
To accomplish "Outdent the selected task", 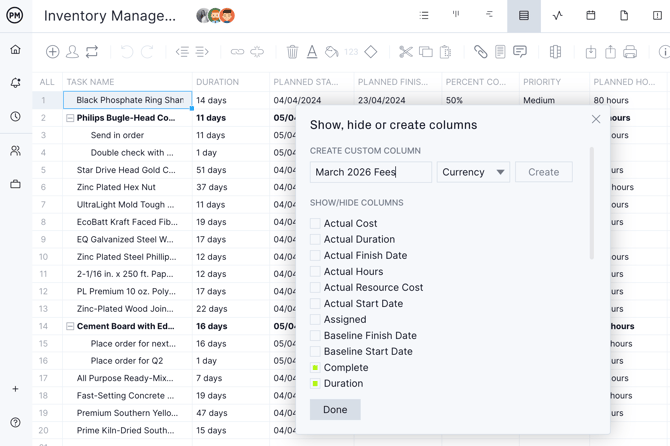I will tap(182, 52).
